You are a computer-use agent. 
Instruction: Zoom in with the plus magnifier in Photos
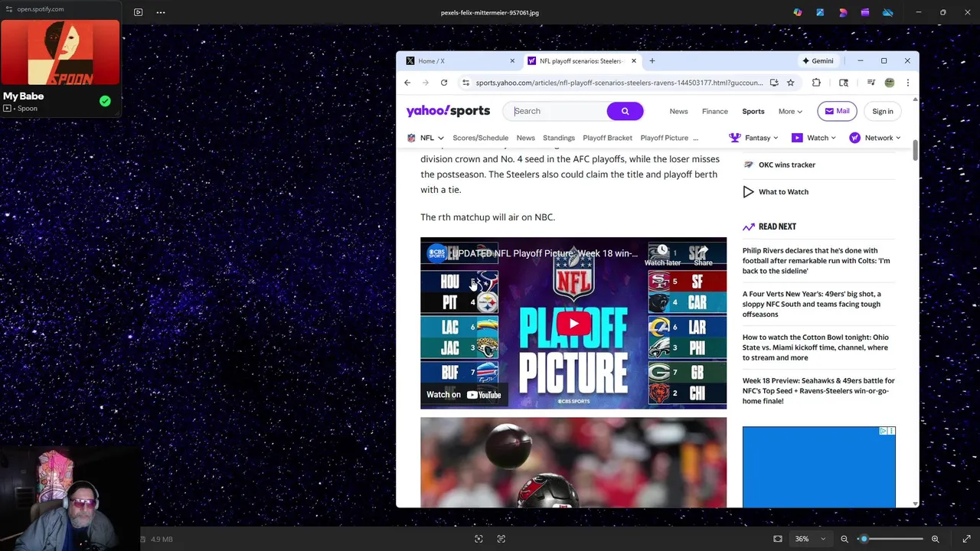click(935, 539)
